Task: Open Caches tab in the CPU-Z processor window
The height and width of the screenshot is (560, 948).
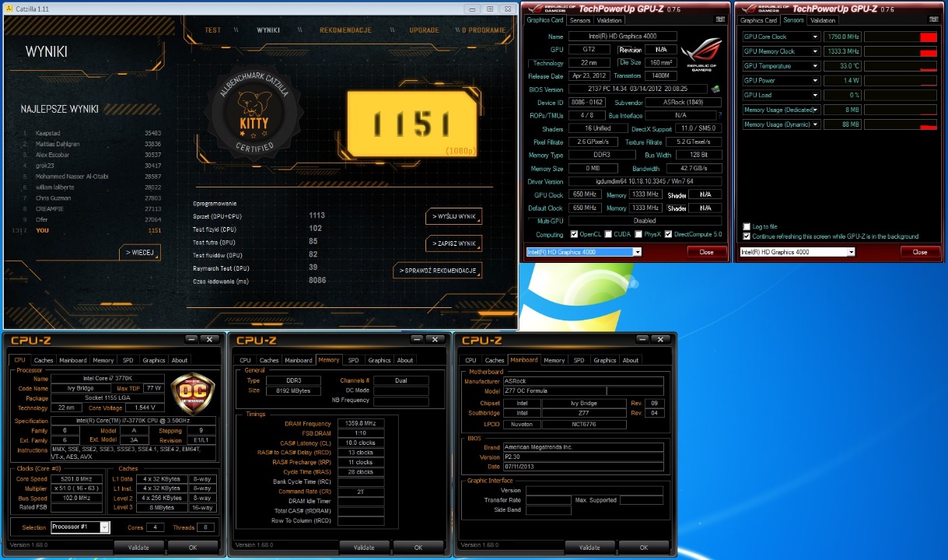Action: [x=44, y=360]
